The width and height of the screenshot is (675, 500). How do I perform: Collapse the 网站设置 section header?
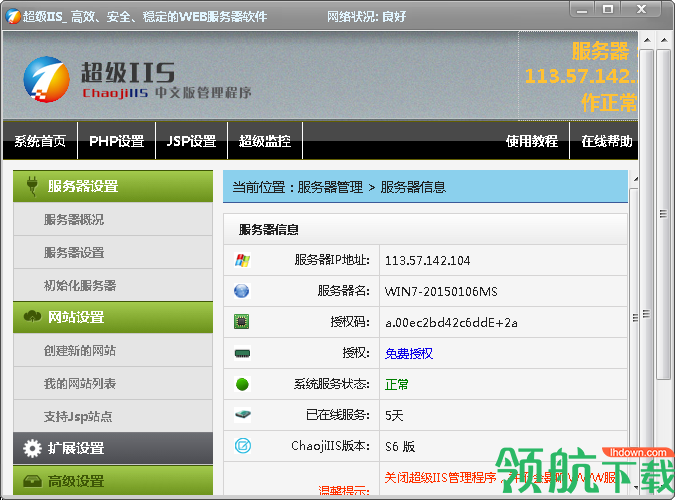click(113, 317)
